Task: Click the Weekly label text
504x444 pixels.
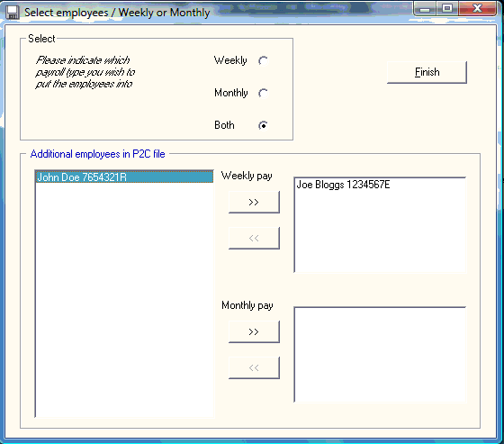Action: click(230, 60)
